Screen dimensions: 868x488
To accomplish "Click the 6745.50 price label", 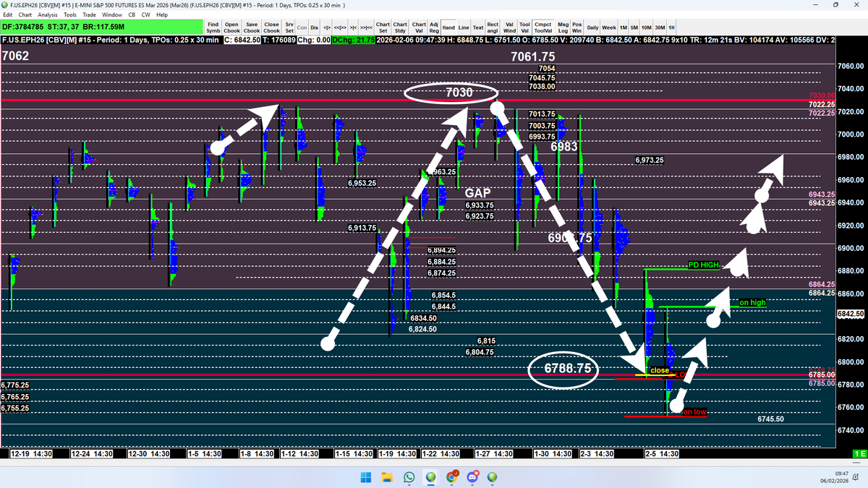I will pyautogui.click(x=770, y=419).
